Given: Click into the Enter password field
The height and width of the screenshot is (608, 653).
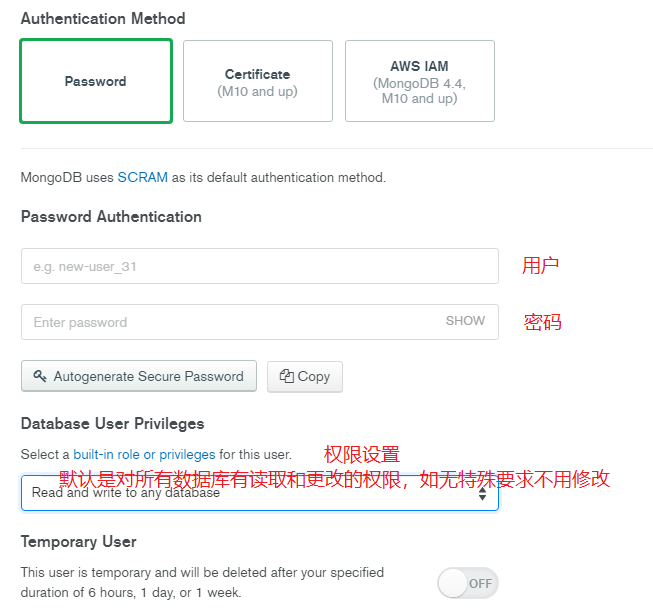Looking at the screenshot, I should (230, 322).
